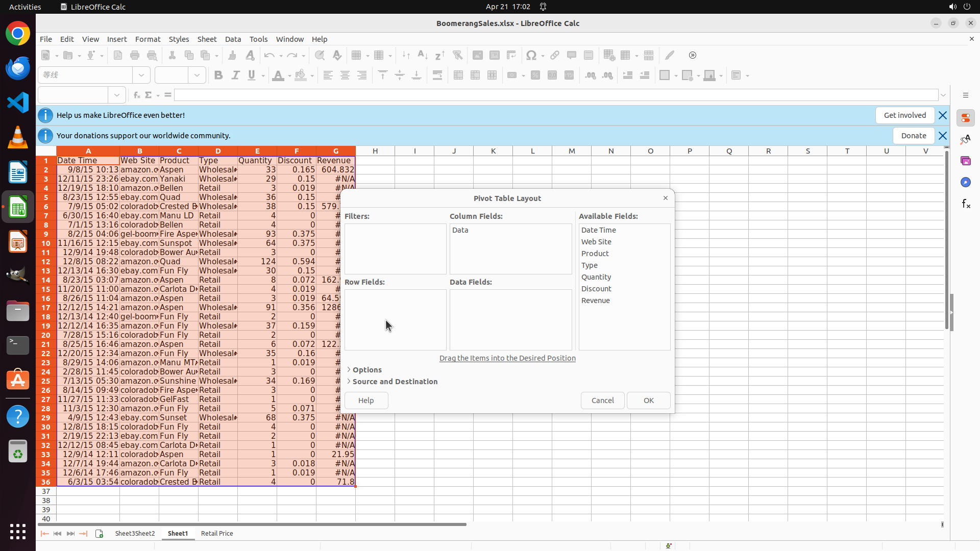Viewport: 980px width, 551px height.
Task: Switch to the Retail Price sheet tab
Action: point(217,534)
